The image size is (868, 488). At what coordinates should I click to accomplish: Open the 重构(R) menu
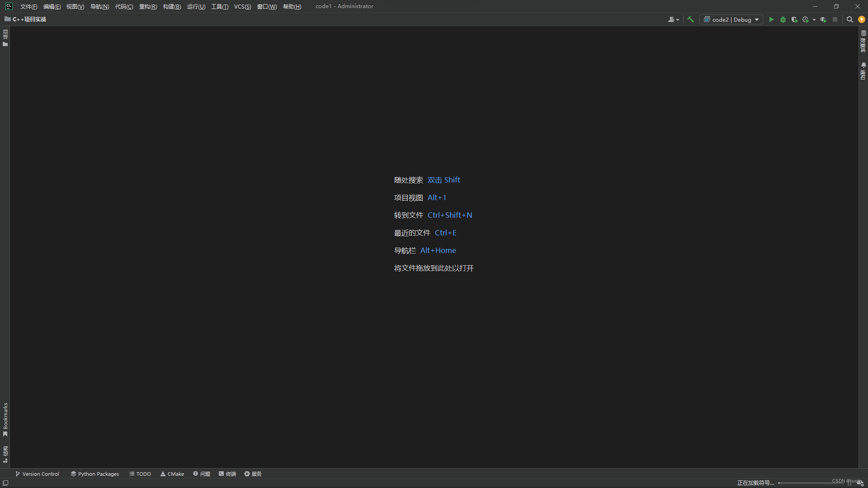(x=148, y=6)
